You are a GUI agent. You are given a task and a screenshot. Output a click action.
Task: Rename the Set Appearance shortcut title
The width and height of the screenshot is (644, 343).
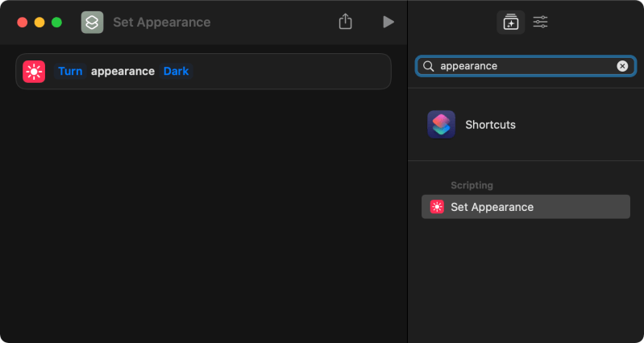click(162, 23)
